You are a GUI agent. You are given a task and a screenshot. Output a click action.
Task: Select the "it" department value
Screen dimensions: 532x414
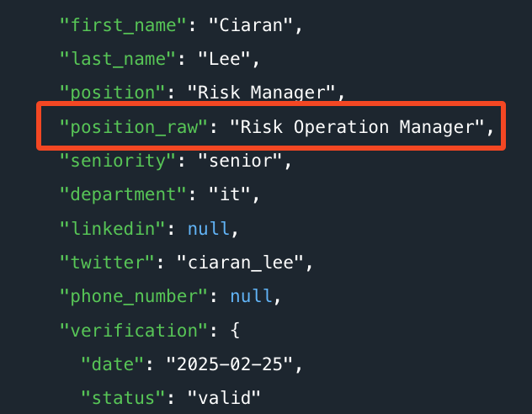230,195
